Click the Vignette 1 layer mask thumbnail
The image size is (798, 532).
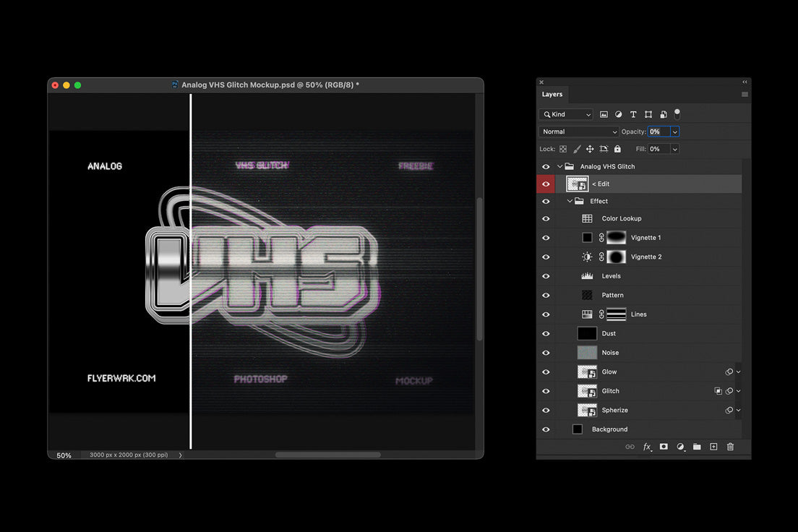click(616, 237)
